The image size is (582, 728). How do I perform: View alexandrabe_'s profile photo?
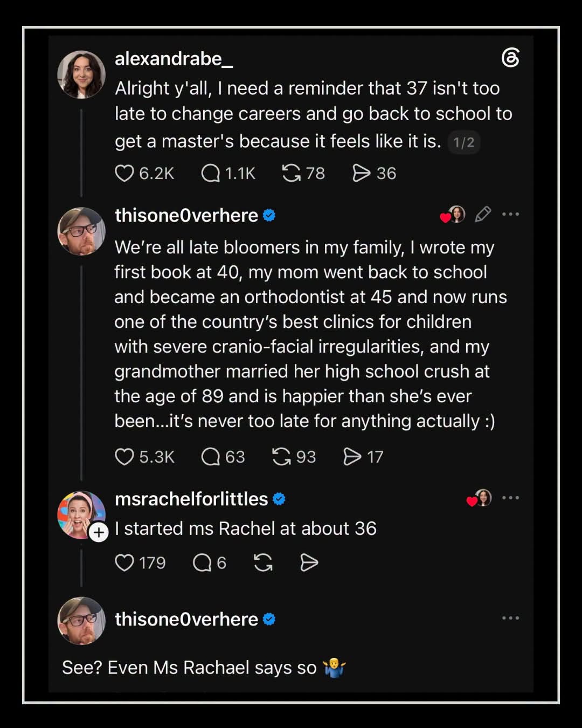[x=81, y=75]
